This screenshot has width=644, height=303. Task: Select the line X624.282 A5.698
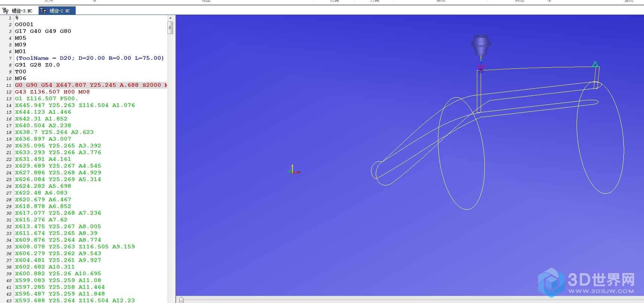click(x=43, y=186)
